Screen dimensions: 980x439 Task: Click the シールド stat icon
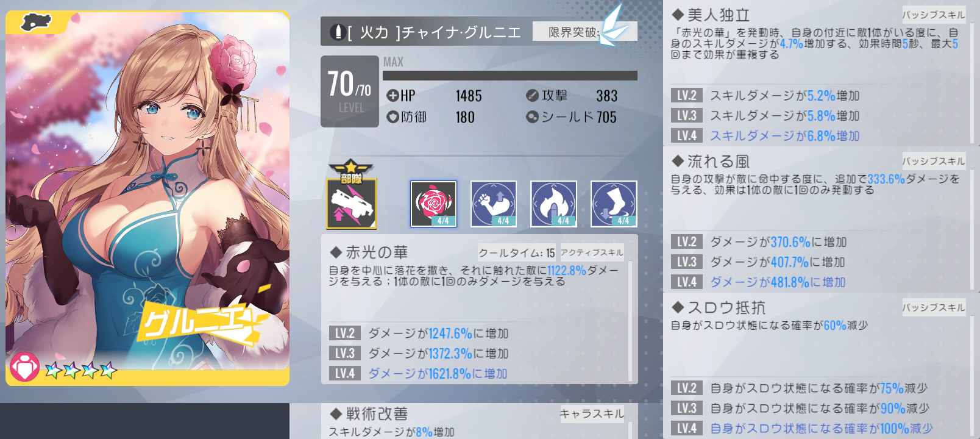532,116
